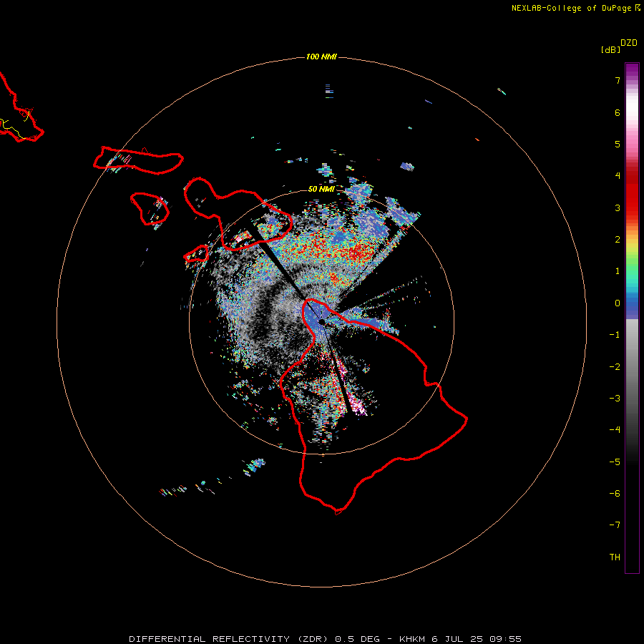This screenshot has height=644, width=644.
Task: Click the 100 NMI range ring label
Action: (321, 57)
